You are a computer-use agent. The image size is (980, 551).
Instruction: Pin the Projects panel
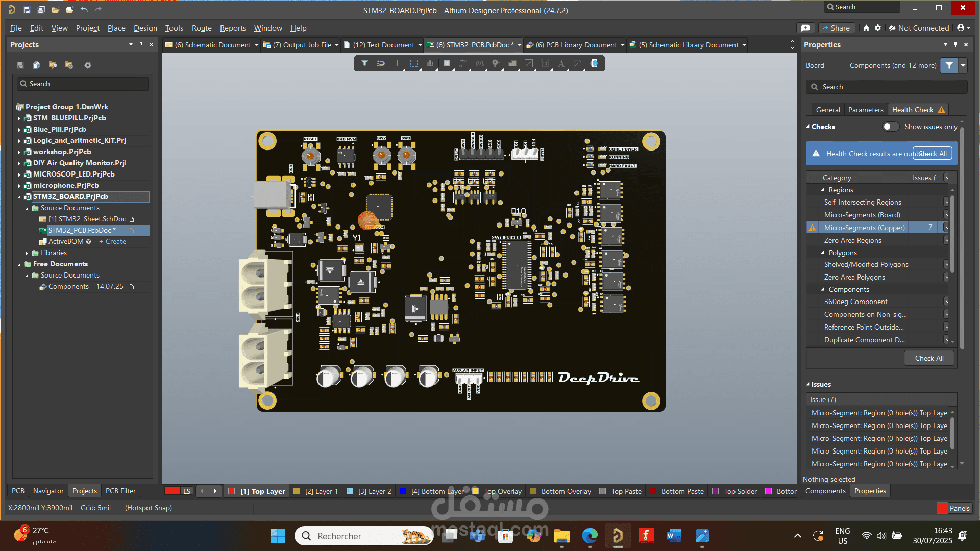click(x=141, y=45)
